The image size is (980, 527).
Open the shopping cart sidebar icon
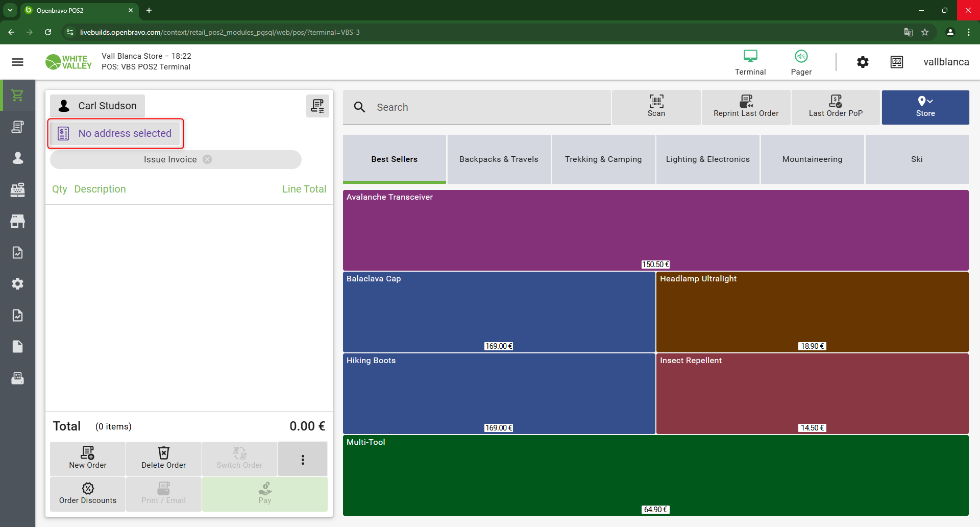click(17, 95)
